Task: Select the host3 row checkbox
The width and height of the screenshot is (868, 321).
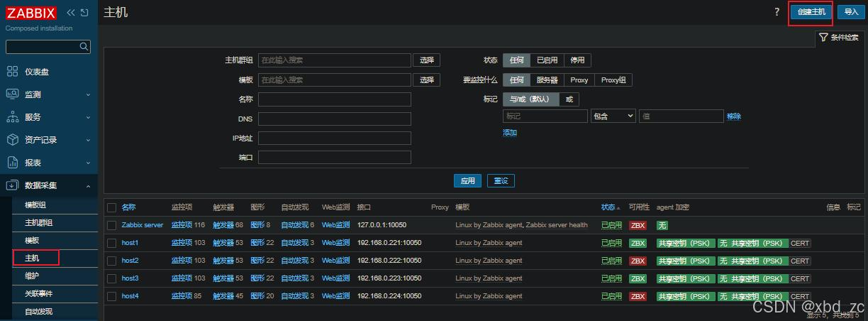Action: pyautogui.click(x=111, y=278)
